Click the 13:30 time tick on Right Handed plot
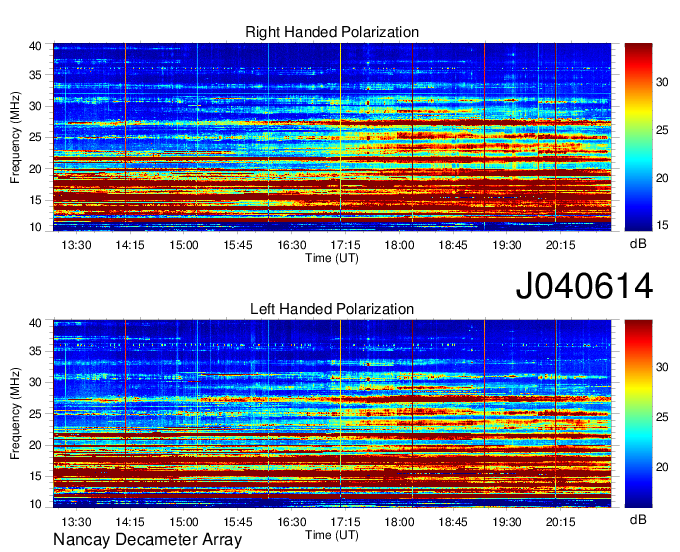This screenshot has width=680, height=552. [x=76, y=245]
